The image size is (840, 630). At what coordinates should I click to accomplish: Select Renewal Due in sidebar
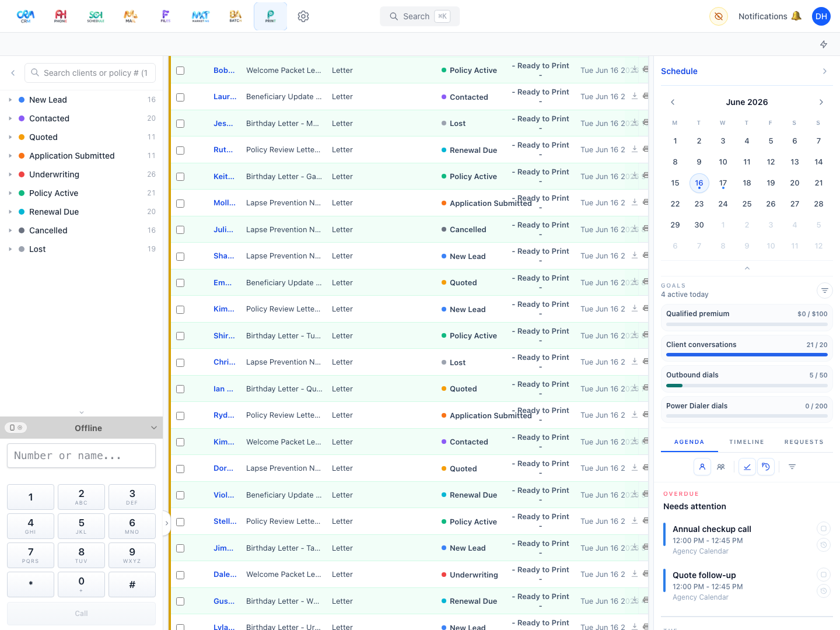click(x=82, y=212)
